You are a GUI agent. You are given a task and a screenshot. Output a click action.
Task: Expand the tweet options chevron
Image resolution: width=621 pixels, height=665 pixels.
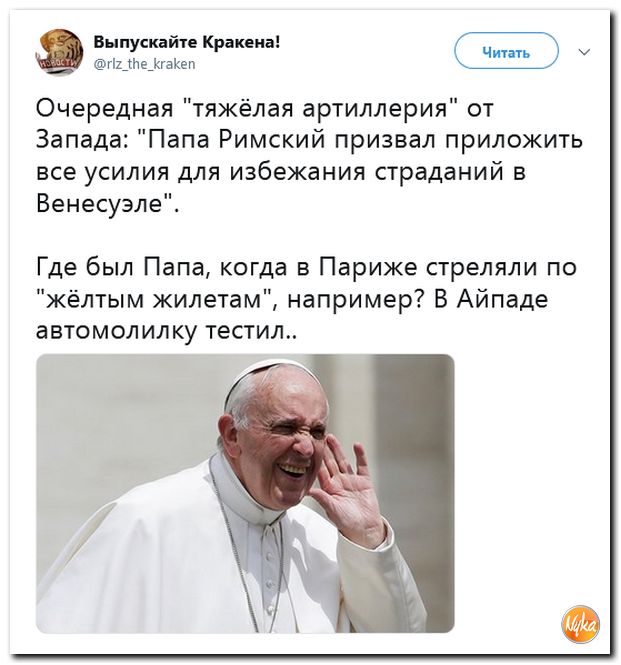point(585,52)
